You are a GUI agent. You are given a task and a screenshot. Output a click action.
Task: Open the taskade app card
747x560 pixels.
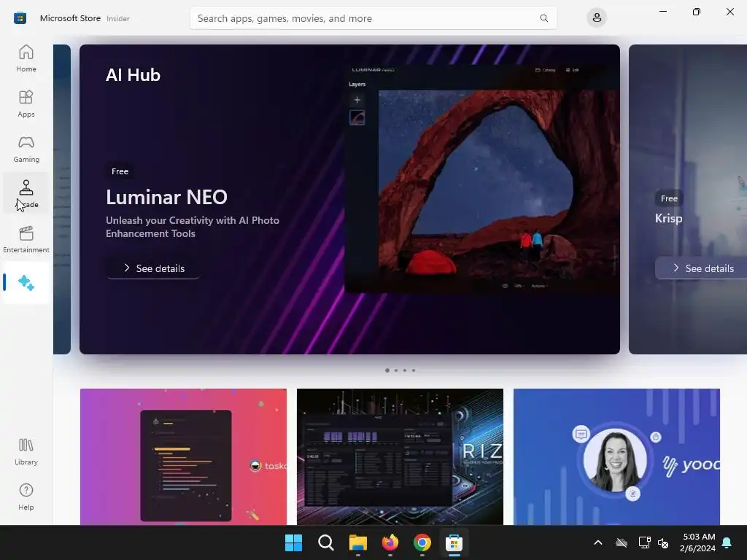[183, 456]
